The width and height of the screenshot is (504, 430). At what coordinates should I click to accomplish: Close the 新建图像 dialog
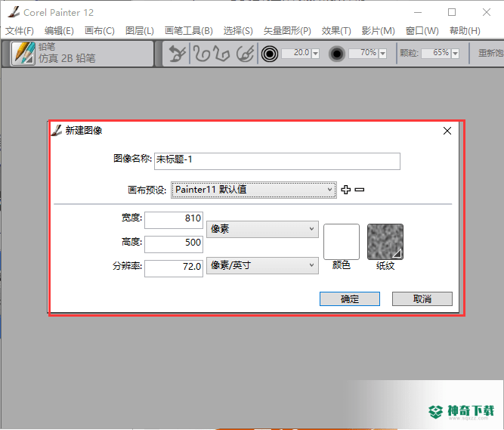pos(447,131)
